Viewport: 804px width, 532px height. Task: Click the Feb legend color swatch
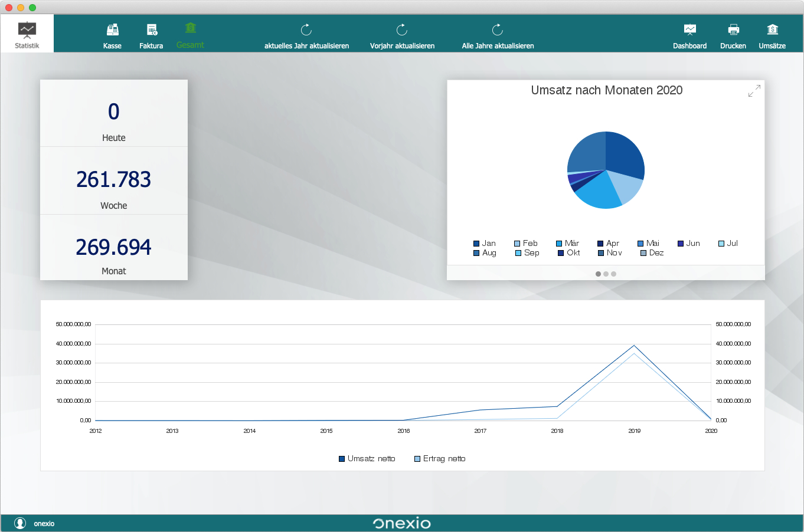[517, 244]
